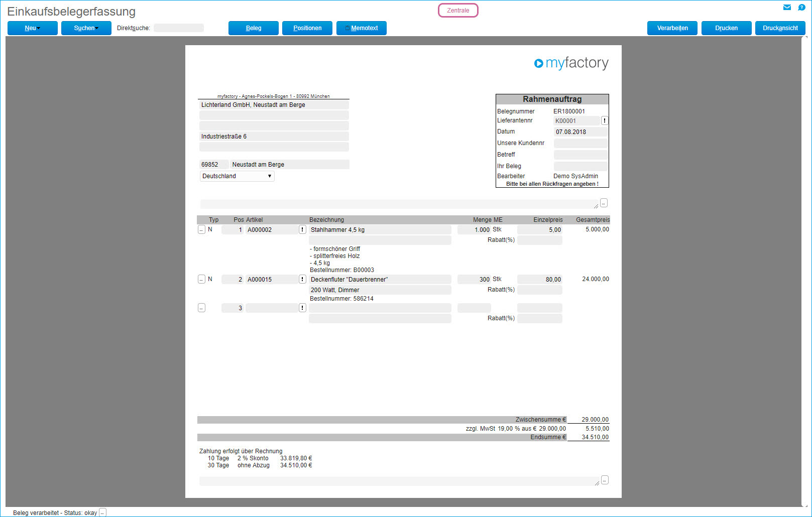Click the document header text area
Screen dimensions: 812x517
[399, 204]
